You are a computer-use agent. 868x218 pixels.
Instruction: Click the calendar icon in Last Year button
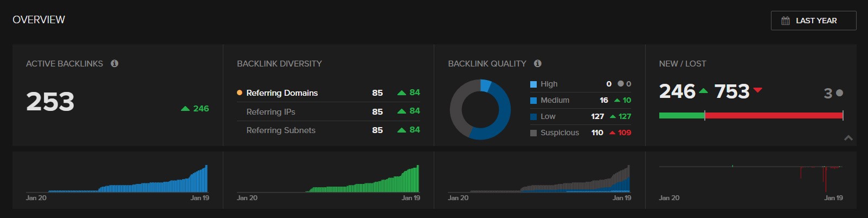click(x=786, y=21)
